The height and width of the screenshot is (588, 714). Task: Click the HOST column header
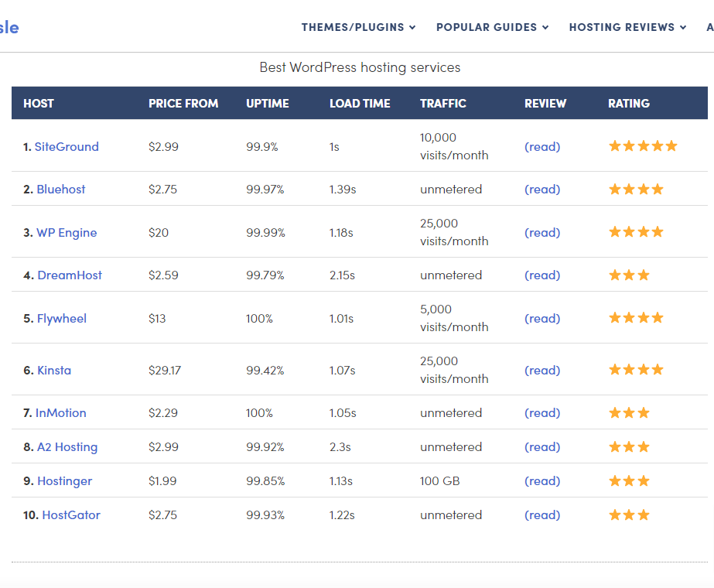(x=39, y=104)
